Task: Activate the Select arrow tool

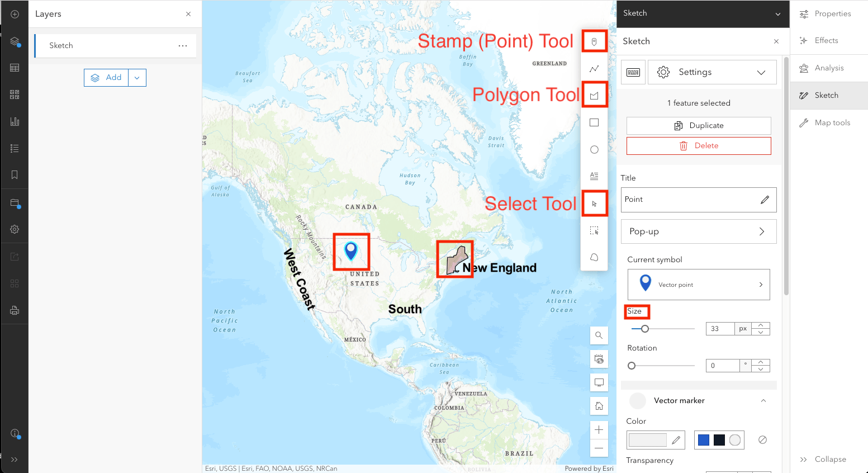Action: point(594,204)
